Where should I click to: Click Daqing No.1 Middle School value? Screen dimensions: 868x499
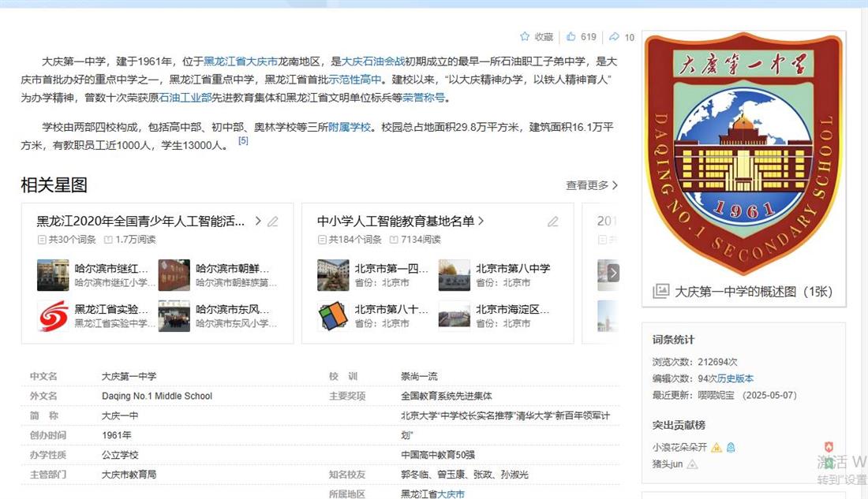click(x=157, y=396)
